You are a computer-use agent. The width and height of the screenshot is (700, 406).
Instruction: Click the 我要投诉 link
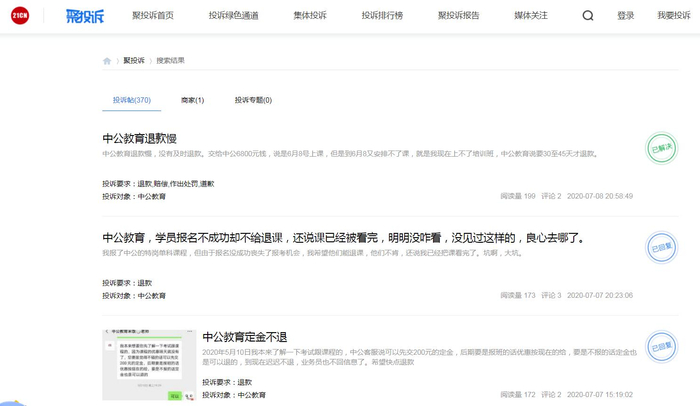[674, 16]
